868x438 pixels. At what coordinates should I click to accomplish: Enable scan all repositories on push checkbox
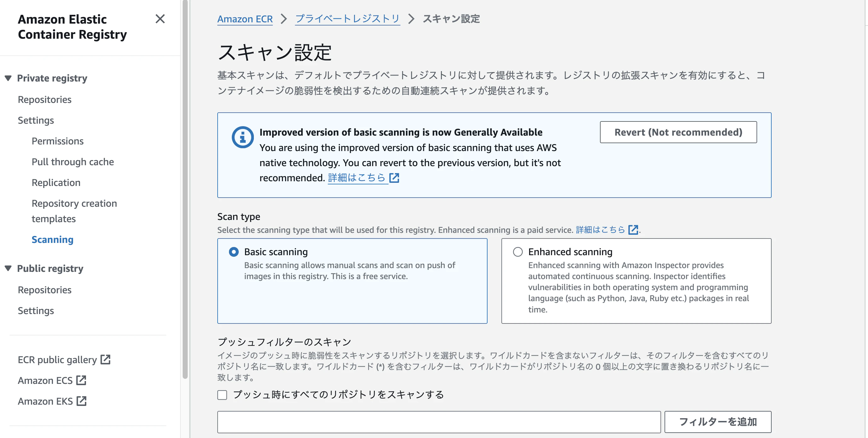[222, 395]
